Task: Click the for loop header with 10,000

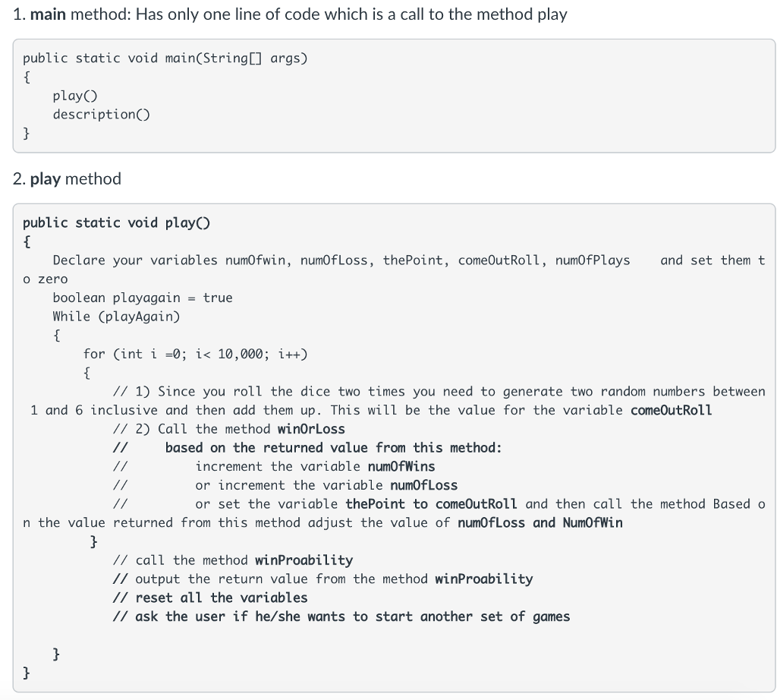Action: tap(195, 354)
